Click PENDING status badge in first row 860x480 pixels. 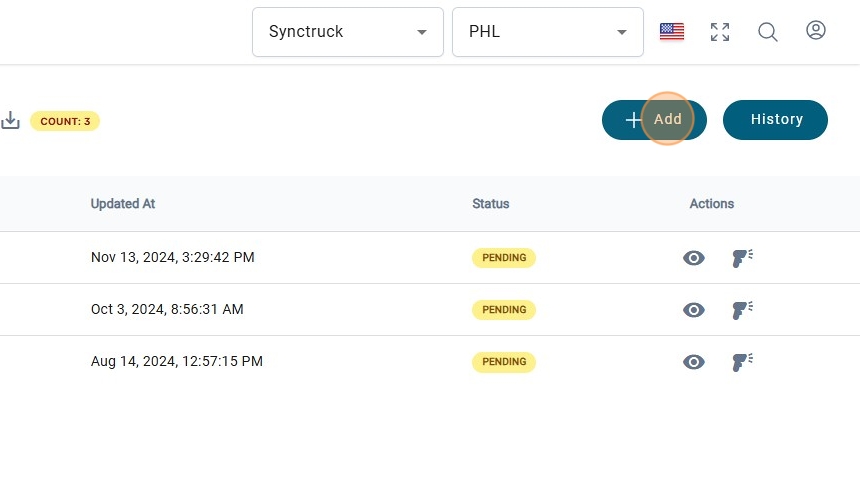[x=504, y=258]
